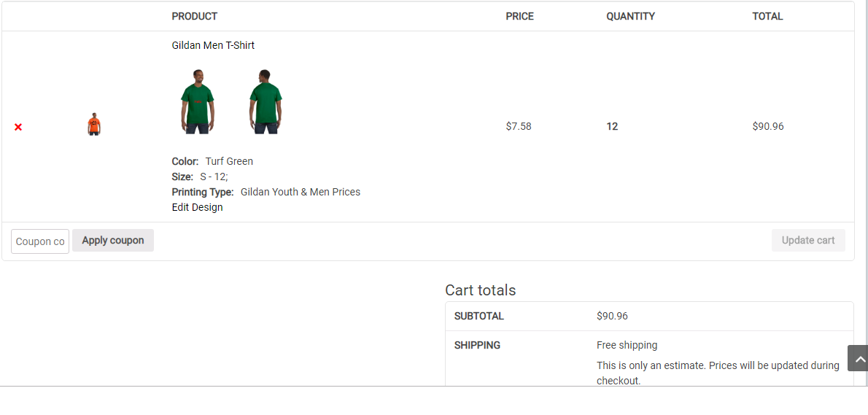Open the Edit Design link
This screenshot has height=415, width=868.
coord(197,207)
